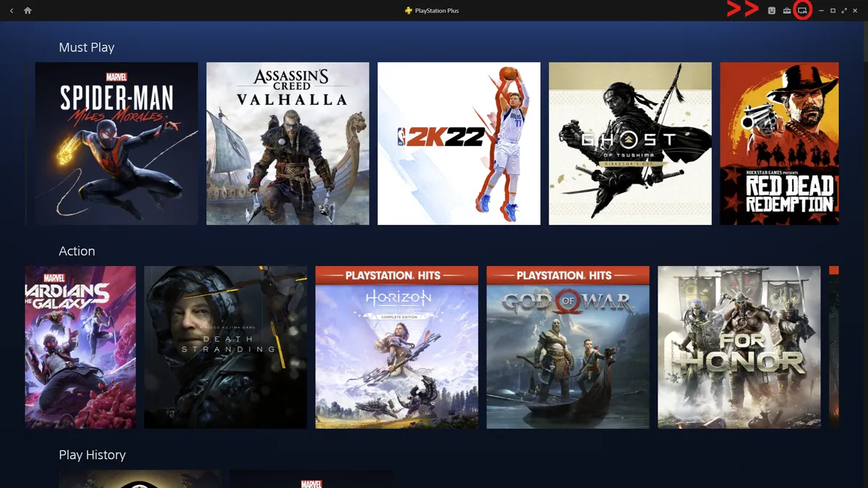Pick the For Honor game cover

[x=739, y=347]
